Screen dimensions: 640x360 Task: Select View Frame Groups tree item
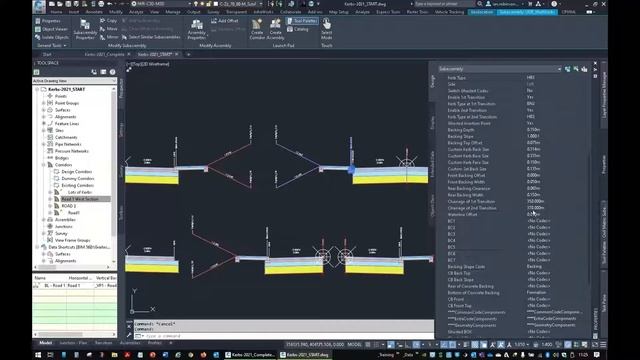[72, 240]
